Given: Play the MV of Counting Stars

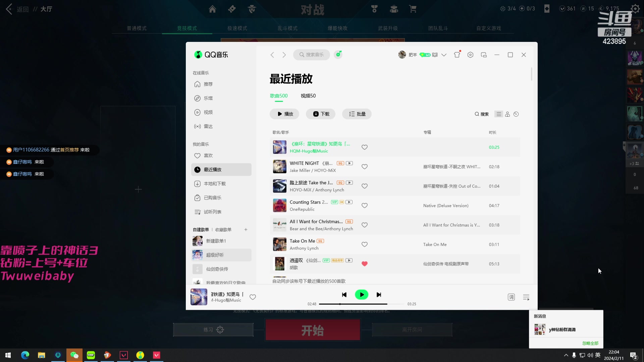Looking at the screenshot, I should [x=349, y=202].
